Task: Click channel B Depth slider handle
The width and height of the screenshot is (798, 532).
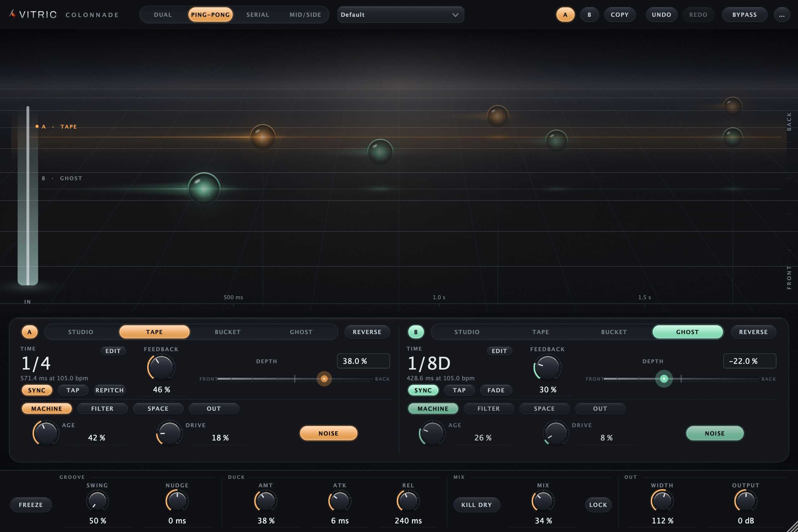Action: 664,379
